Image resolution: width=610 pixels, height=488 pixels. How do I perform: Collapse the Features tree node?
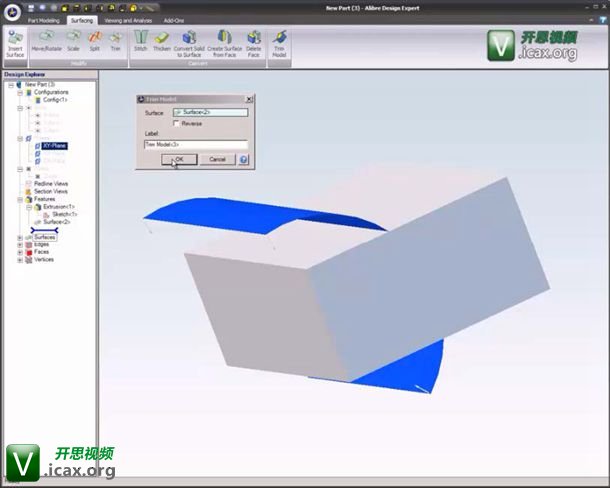click(x=21, y=199)
